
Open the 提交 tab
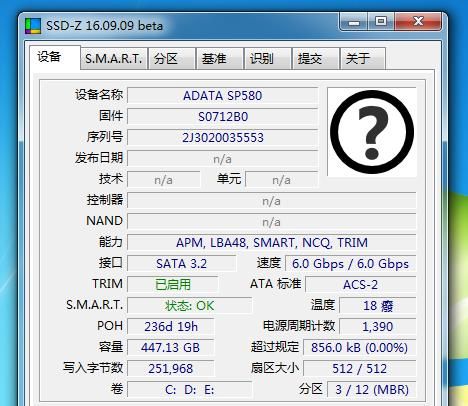point(316,59)
